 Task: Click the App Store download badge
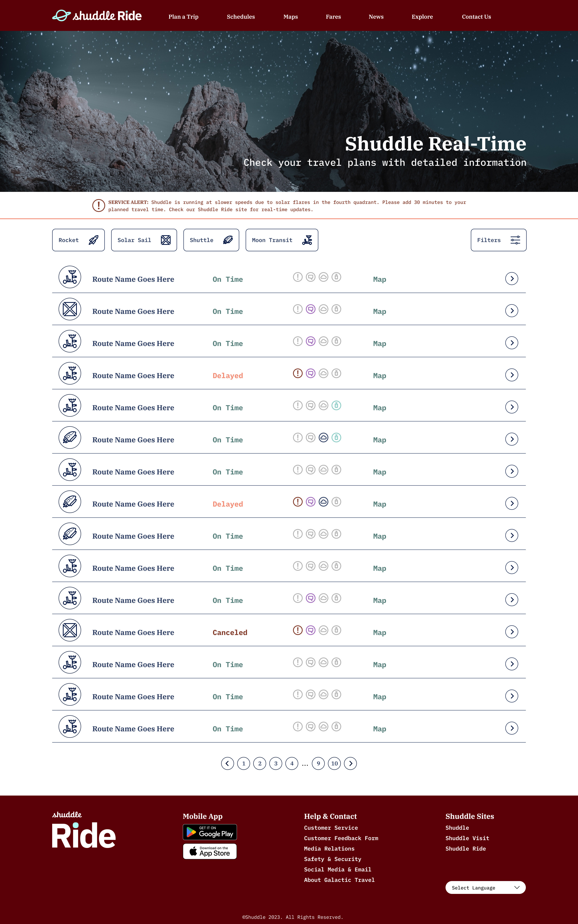click(210, 851)
